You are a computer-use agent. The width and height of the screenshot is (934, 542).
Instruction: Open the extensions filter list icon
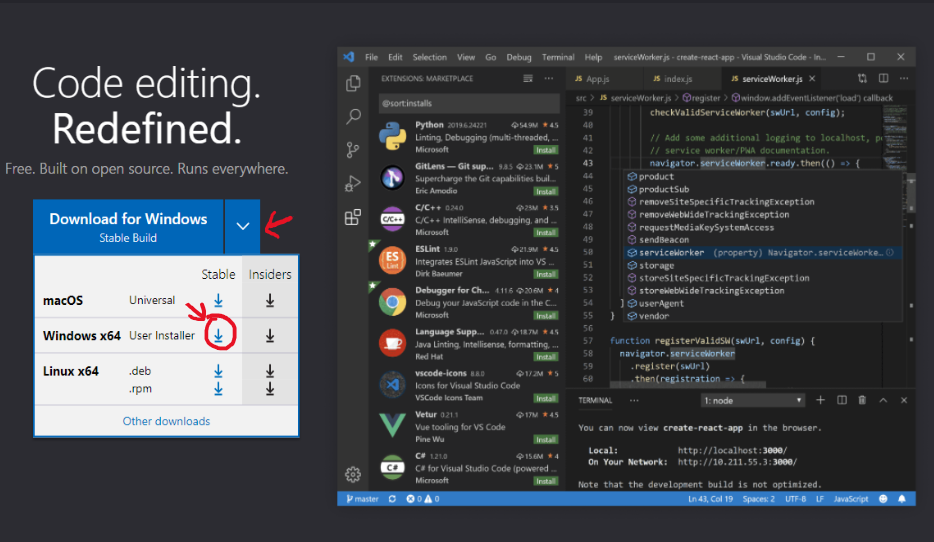(x=528, y=79)
